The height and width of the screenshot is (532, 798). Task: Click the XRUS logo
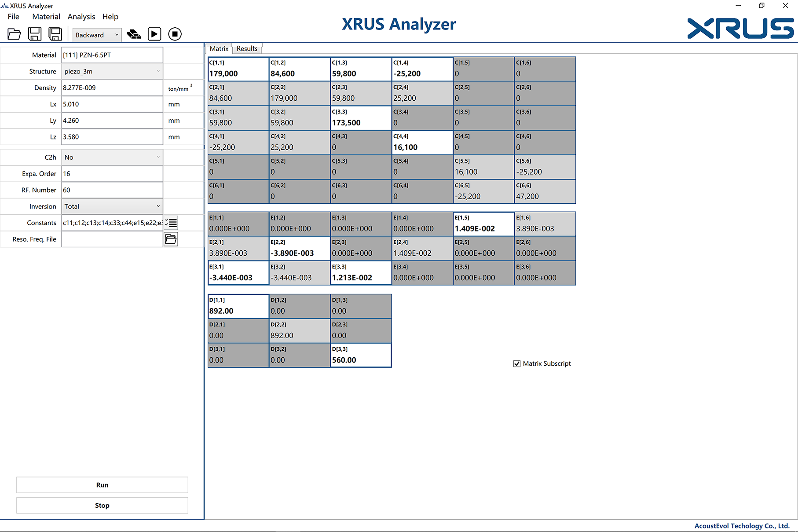tap(741, 28)
